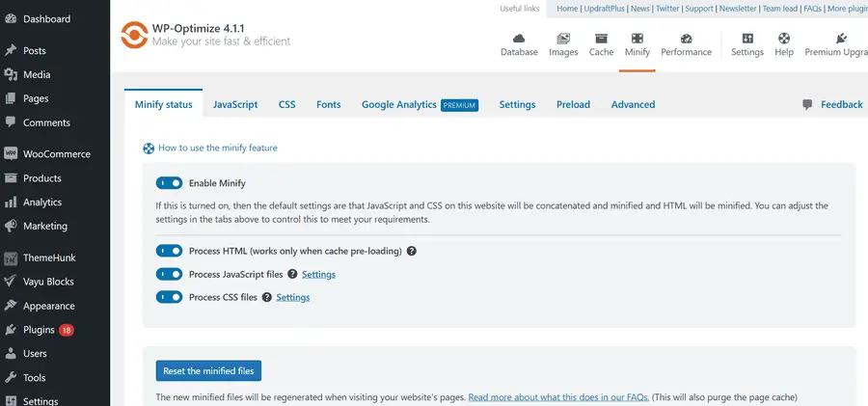Click the WP-Optimize logo
The height and width of the screenshot is (406, 868).
pyautogui.click(x=133, y=36)
